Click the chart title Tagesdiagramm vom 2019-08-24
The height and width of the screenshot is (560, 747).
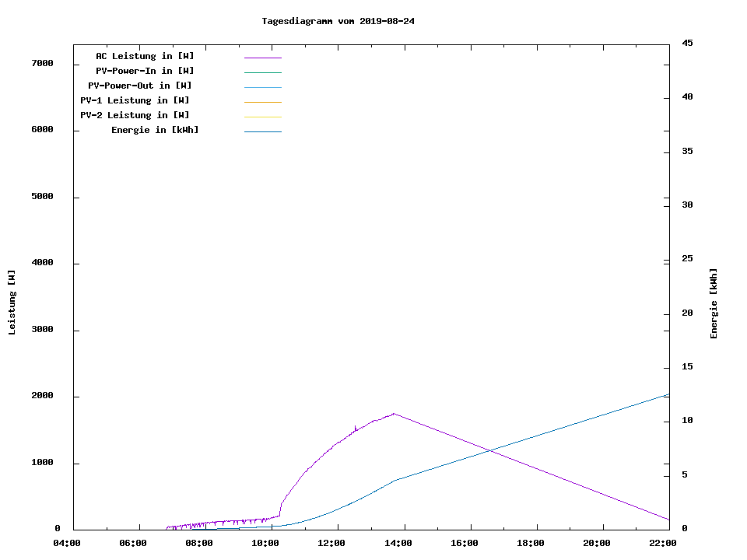338,21
